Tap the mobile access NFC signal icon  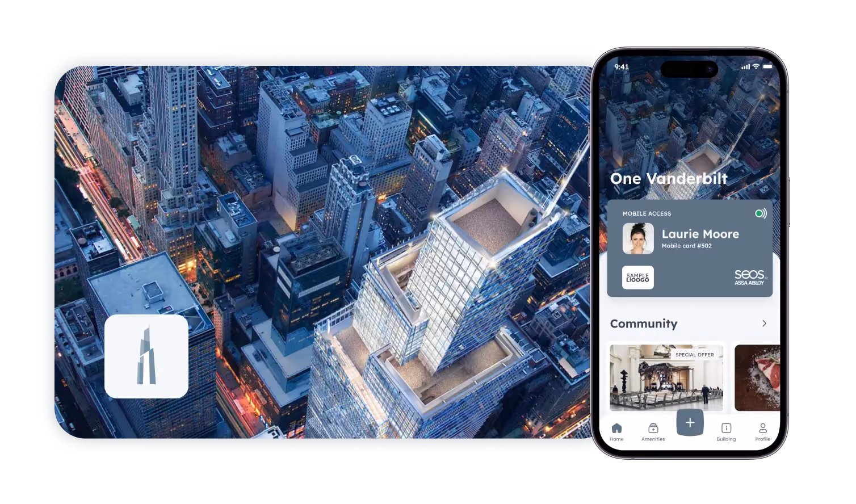[x=761, y=213]
